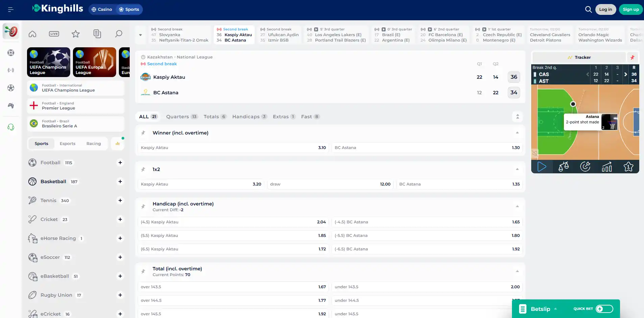The height and width of the screenshot is (318, 644).
Task: Click the search magnifier in the header
Action: click(x=588, y=9)
